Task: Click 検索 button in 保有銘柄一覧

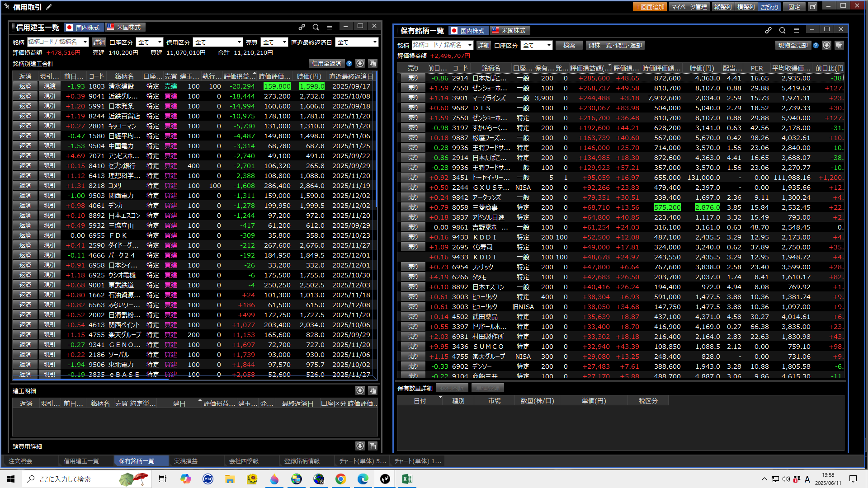Action: click(x=569, y=45)
